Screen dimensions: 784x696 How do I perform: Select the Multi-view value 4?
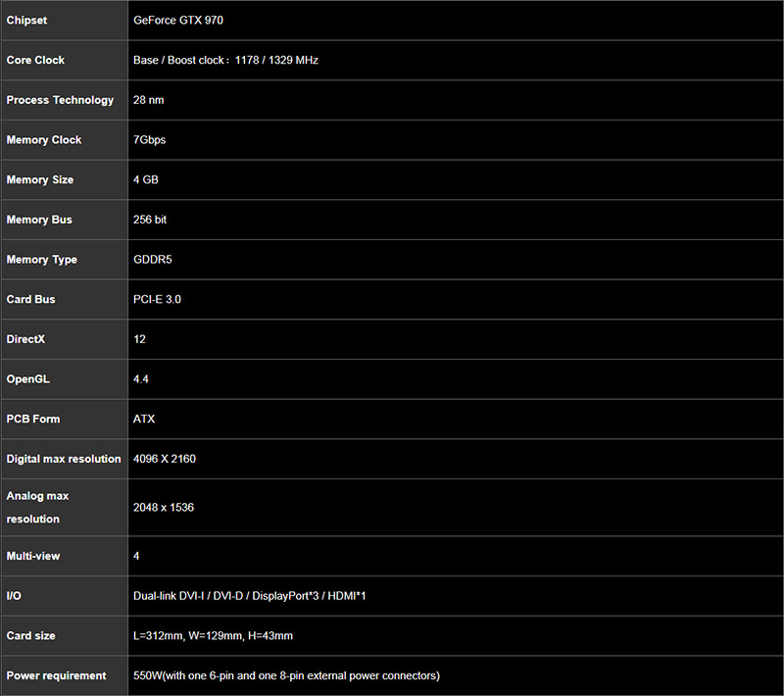click(x=136, y=556)
